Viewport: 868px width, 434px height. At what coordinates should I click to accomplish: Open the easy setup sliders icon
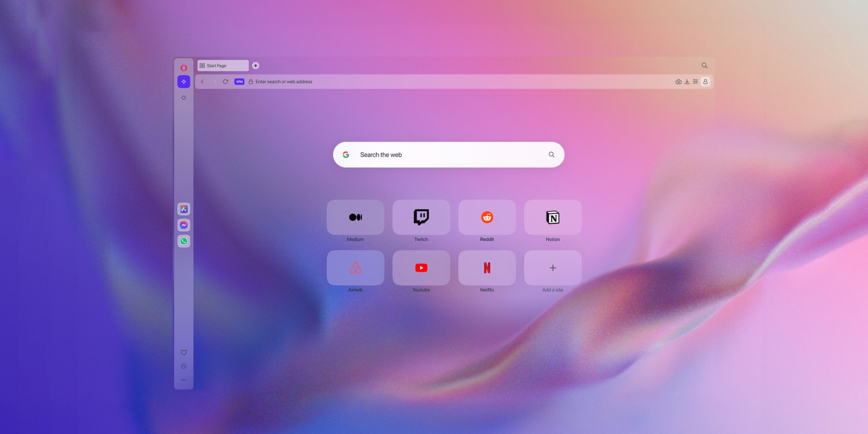coord(695,82)
